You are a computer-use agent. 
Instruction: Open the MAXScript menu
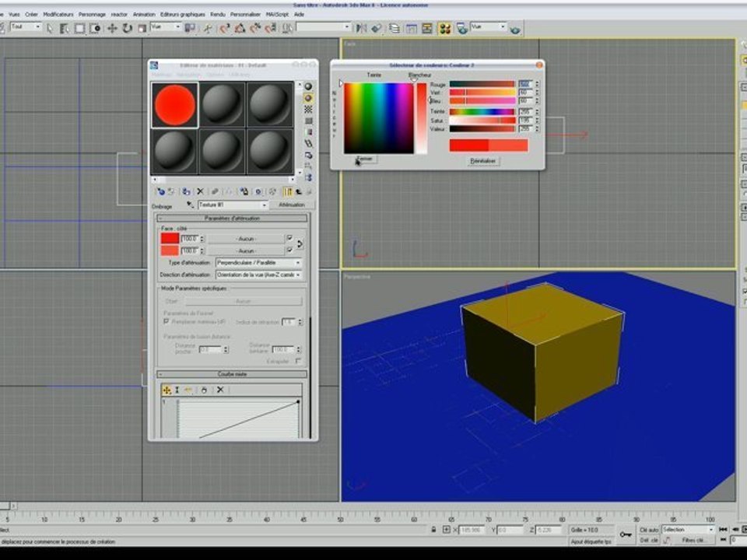(x=277, y=14)
